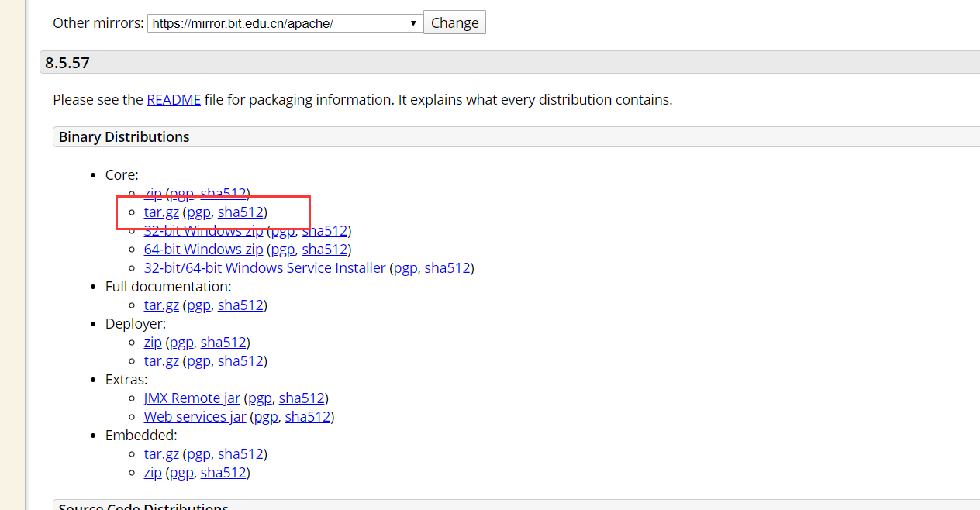Download the Core zip link

click(153, 194)
